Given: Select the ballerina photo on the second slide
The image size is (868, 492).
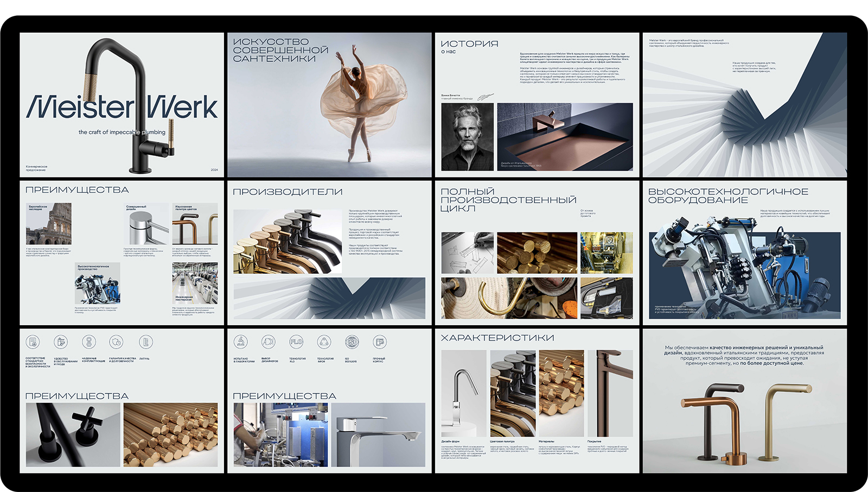Looking at the screenshot, I should (x=329, y=105).
